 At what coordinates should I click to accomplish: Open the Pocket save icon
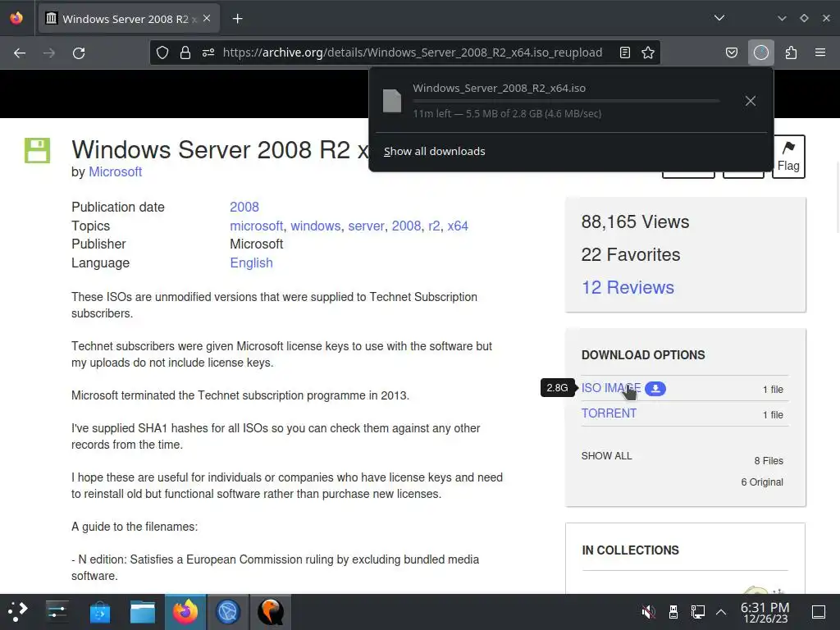click(x=731, y=52)
